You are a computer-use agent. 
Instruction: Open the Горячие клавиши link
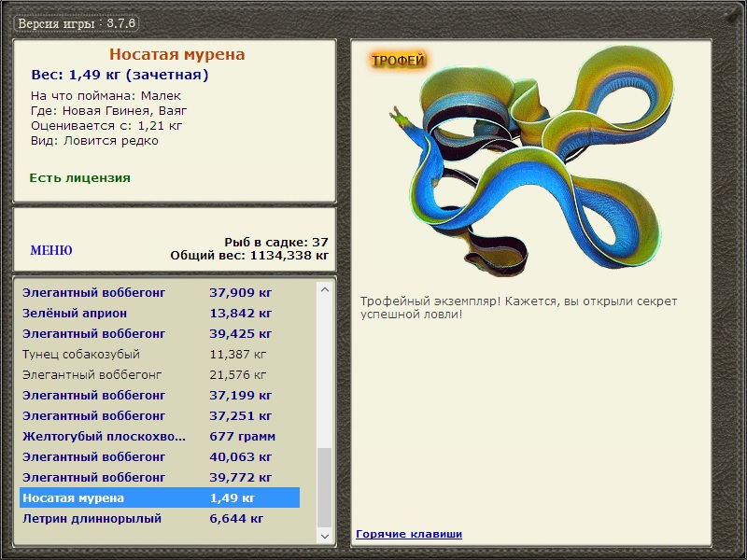pos(409,534)
